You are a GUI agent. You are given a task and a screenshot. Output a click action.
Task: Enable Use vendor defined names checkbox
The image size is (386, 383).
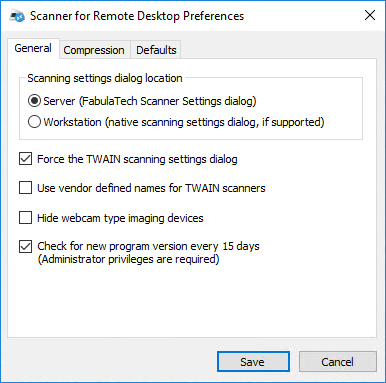[x=25, y=188]
